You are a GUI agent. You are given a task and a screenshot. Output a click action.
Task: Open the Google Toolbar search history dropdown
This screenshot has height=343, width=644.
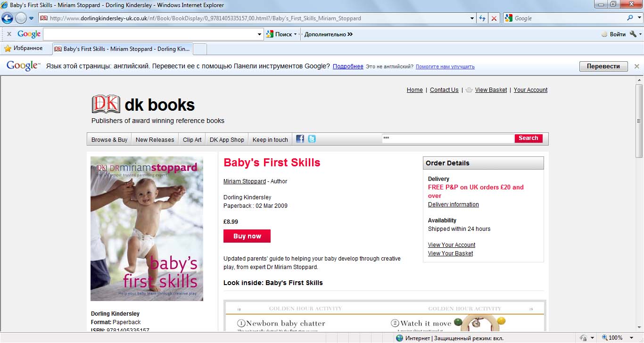260,34
